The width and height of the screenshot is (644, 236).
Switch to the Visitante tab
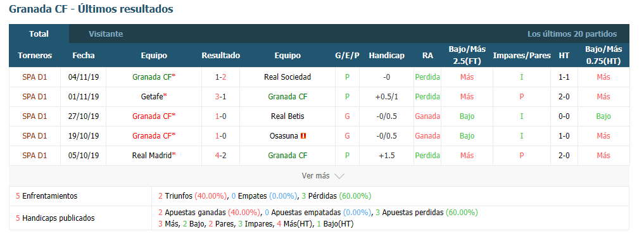(106, 34)
